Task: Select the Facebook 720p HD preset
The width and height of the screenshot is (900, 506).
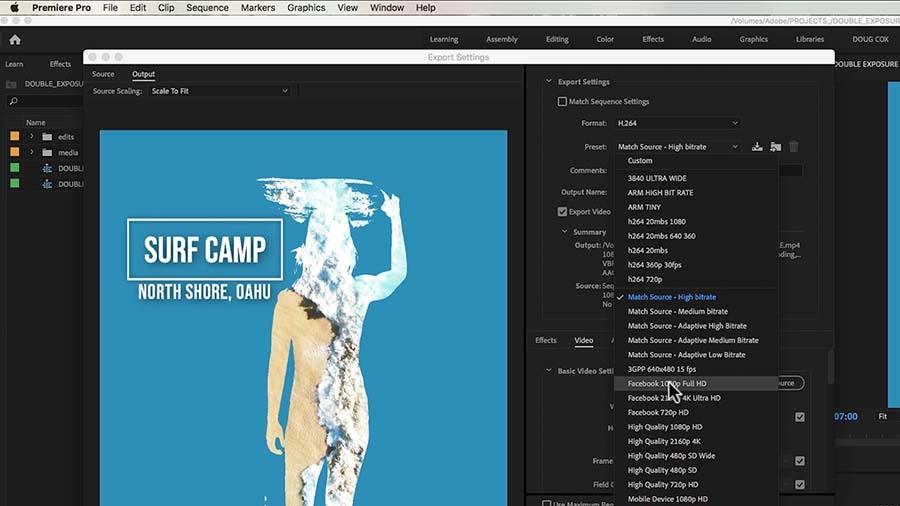Action: 696,412
